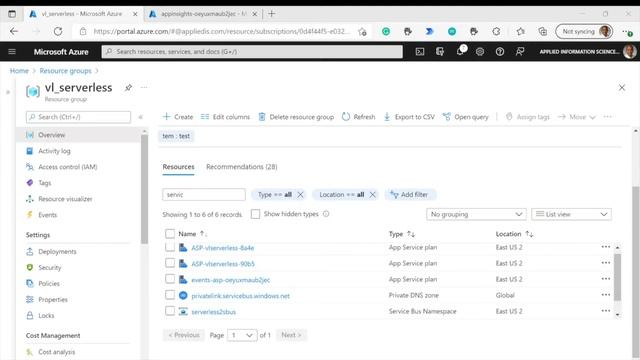Open a new browser tab

click(271, 14)
